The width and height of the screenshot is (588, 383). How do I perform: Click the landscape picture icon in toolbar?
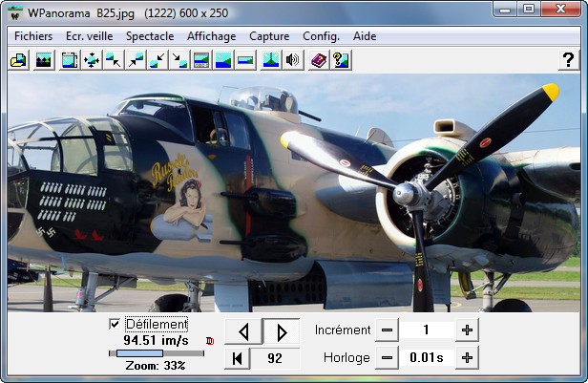pos(43,60)
